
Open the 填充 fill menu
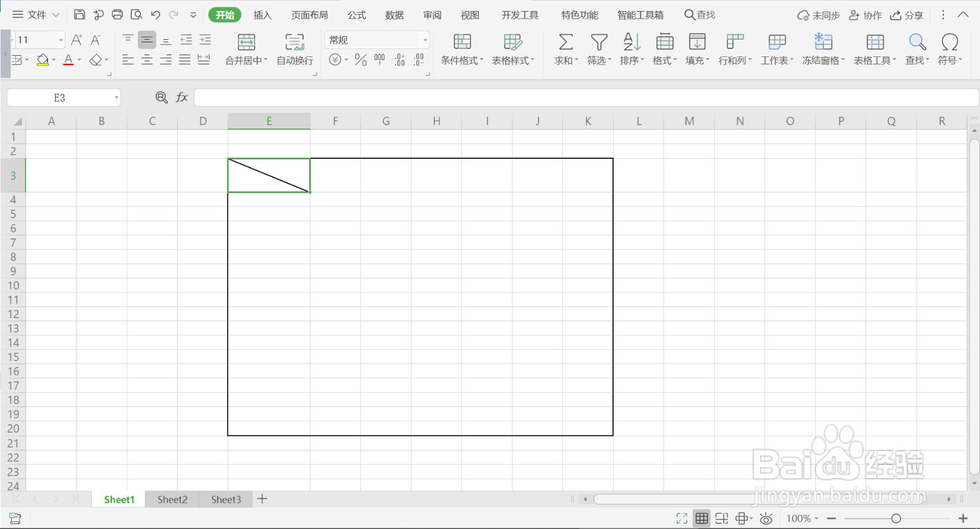coord(697,49)
